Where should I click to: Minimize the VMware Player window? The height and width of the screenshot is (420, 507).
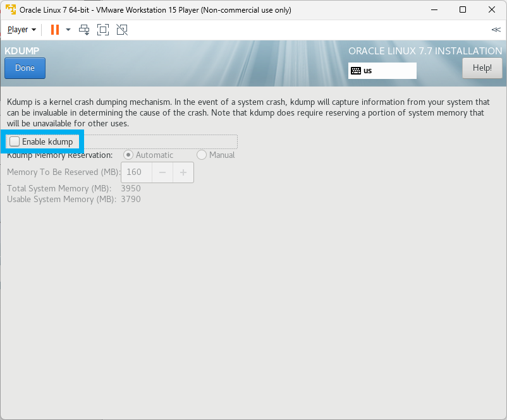434,9
